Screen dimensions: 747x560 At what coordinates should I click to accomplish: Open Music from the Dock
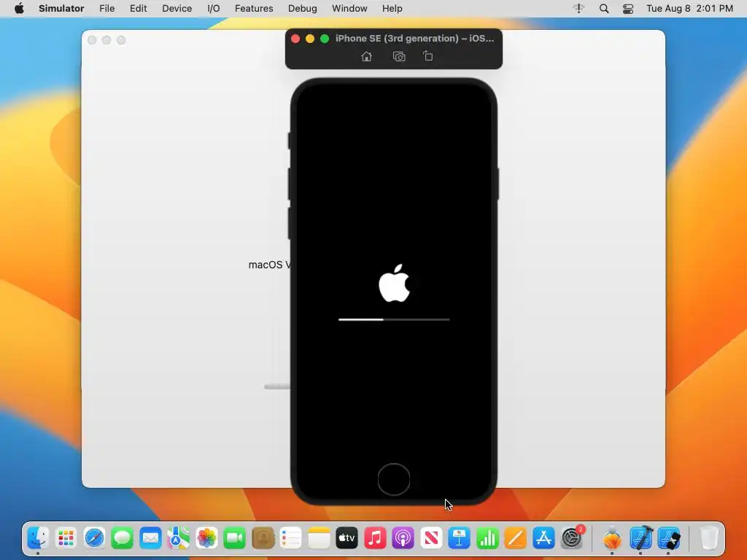pos(375,538)
